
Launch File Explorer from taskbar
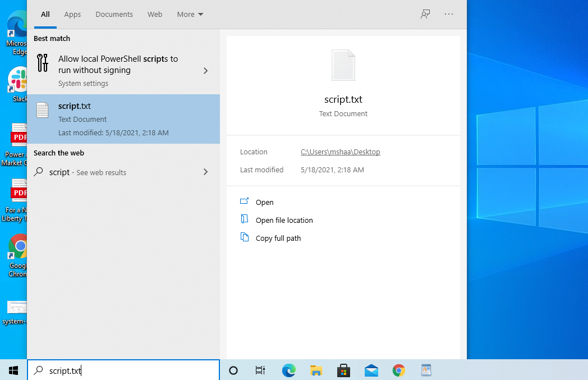[316, 370]
